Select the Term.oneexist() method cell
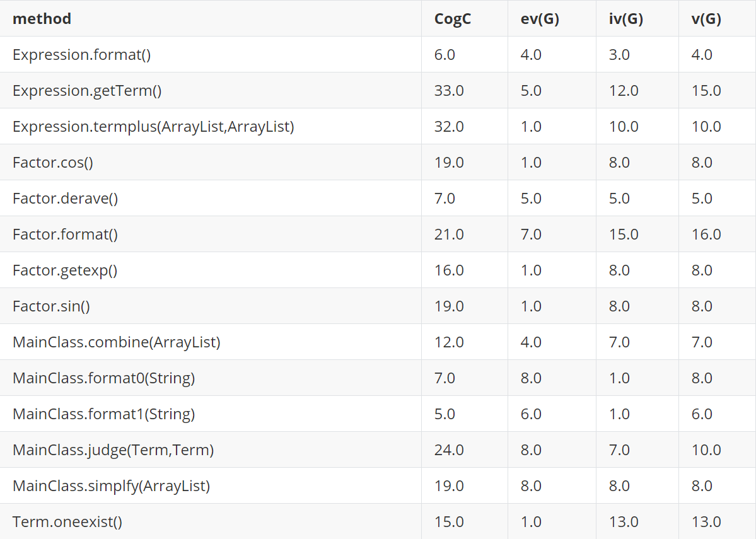756x539 pixels. (x=67, y=522)
